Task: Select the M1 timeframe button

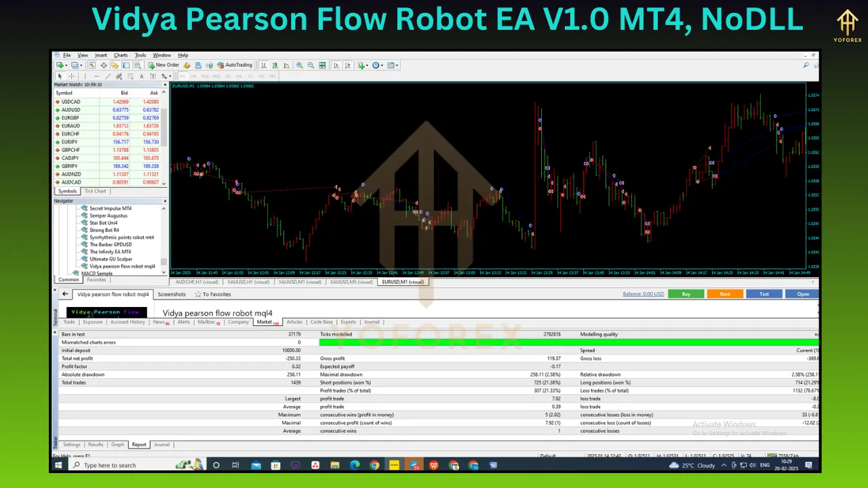Action: point(182,77)
